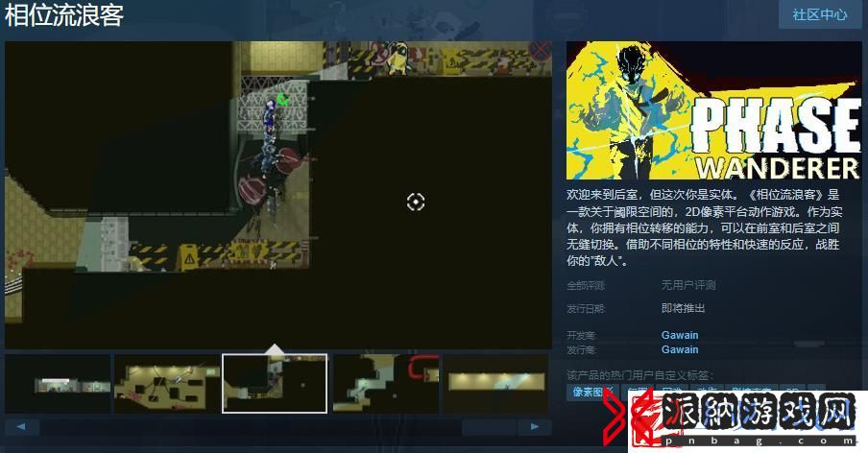Open the Gawain developer link beside 开发商
868x453 pixels.
(x=679, y=335)
